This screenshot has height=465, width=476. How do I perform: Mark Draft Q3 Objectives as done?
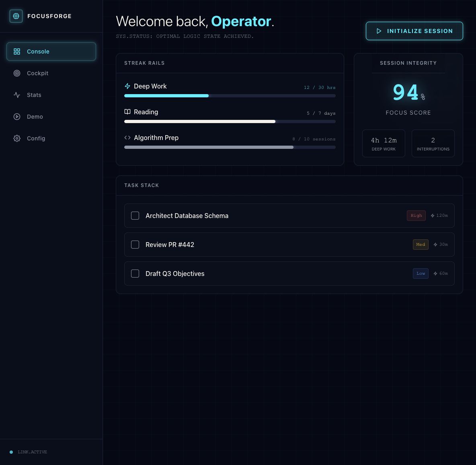(x=135, y=274)
